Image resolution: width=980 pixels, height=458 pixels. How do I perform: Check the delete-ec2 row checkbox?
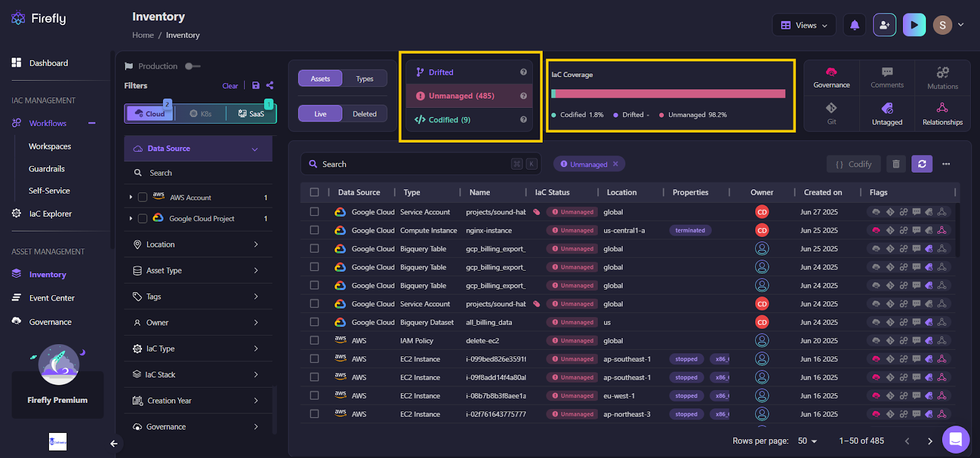pos(314,340)
